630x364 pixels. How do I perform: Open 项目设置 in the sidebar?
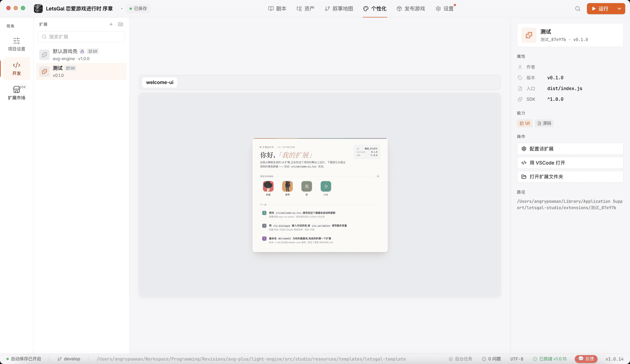17,44
